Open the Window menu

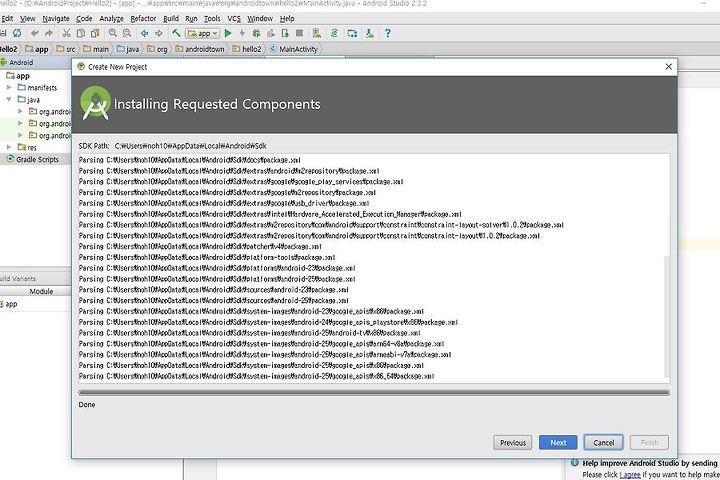(x=260, y=18)
